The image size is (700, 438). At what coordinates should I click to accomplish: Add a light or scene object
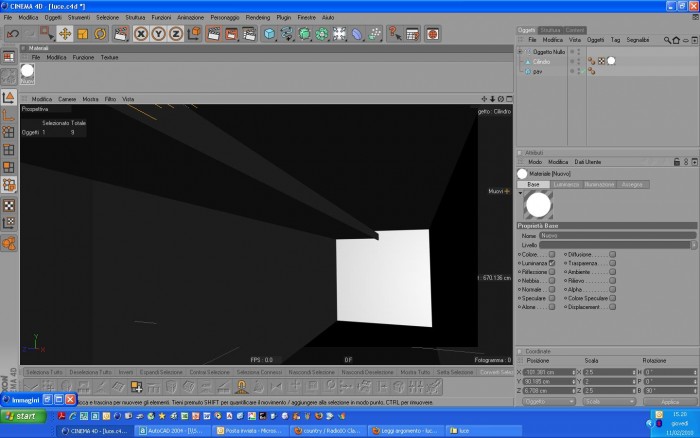(x=357, y=34)
